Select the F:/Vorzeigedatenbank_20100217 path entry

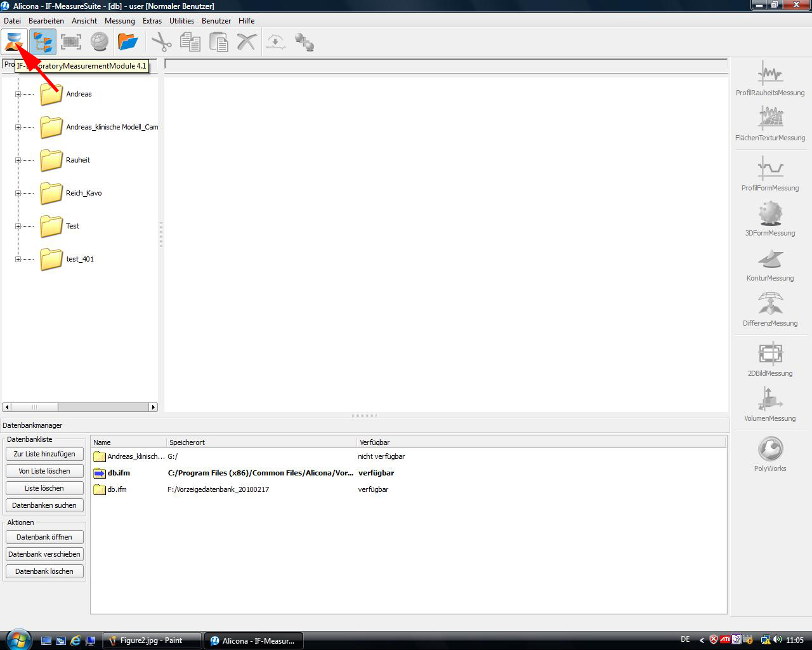[x=218, y=489]
